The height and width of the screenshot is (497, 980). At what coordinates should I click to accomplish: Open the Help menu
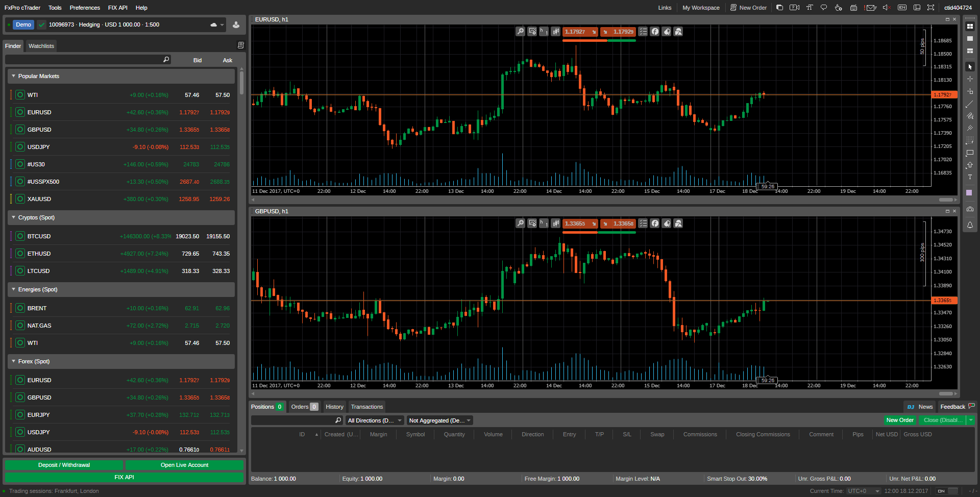141,8
